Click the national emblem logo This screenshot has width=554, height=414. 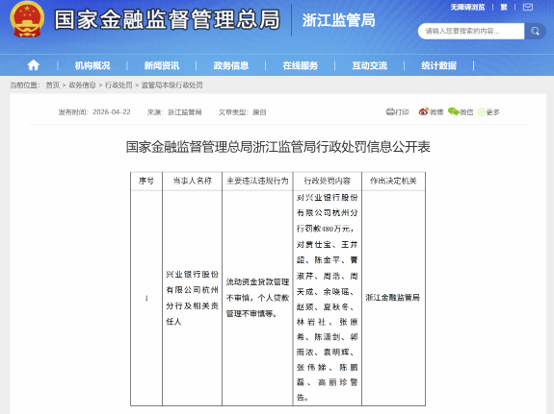[x=27, y=19]
